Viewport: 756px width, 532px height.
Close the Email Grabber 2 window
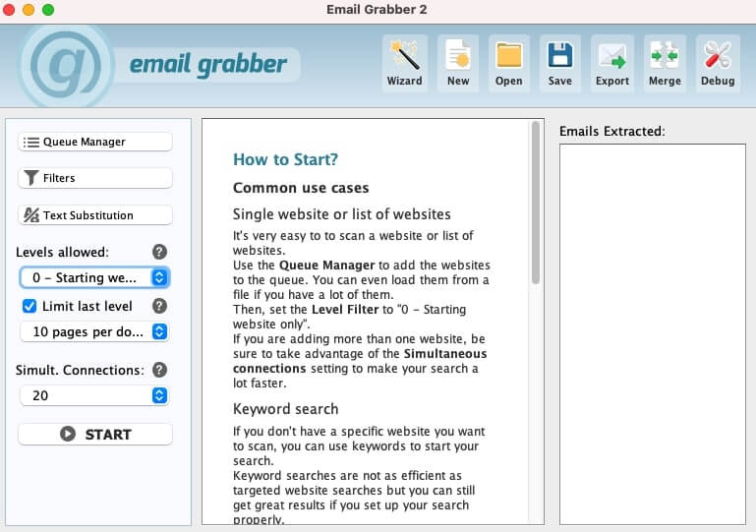click(x=9, y=10)
